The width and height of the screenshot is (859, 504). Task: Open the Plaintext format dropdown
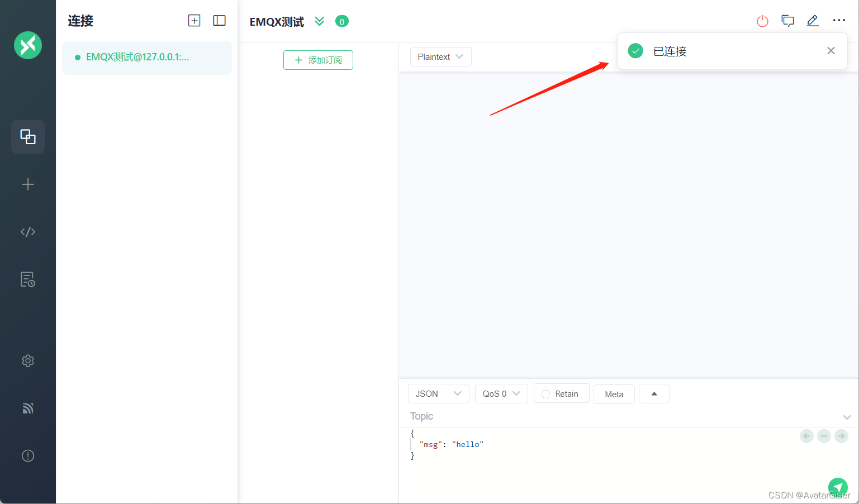[440, 57]
